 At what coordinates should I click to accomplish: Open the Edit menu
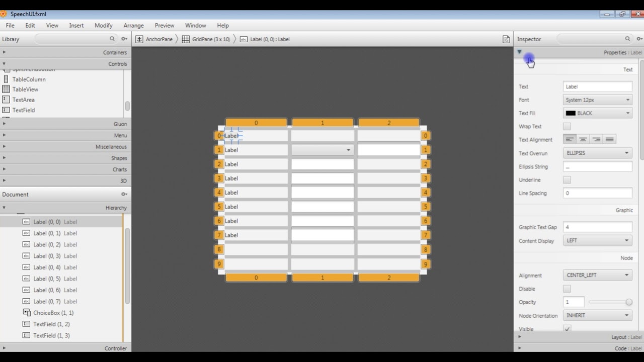click(30, 25)
